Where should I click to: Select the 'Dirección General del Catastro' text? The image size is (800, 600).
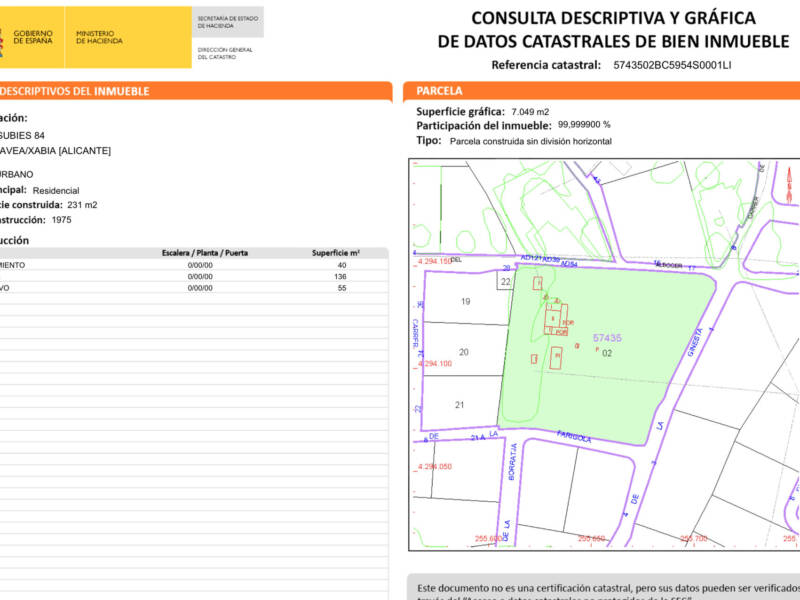tap(225, 53)
